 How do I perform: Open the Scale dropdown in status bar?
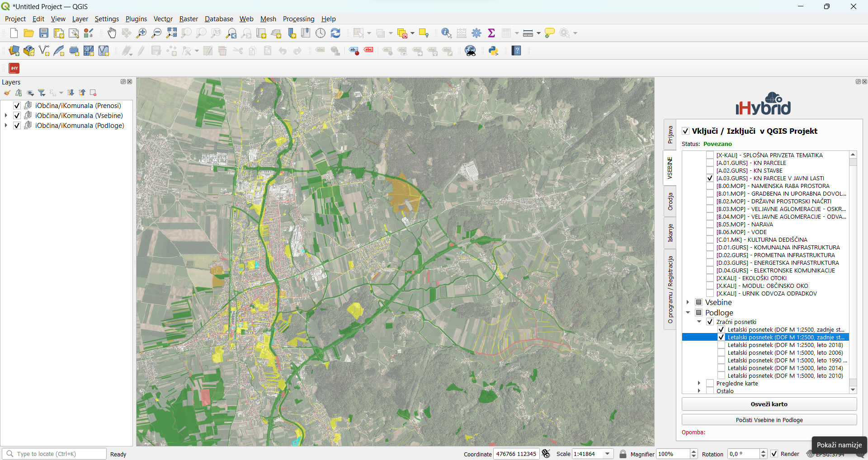pos(608,454)
